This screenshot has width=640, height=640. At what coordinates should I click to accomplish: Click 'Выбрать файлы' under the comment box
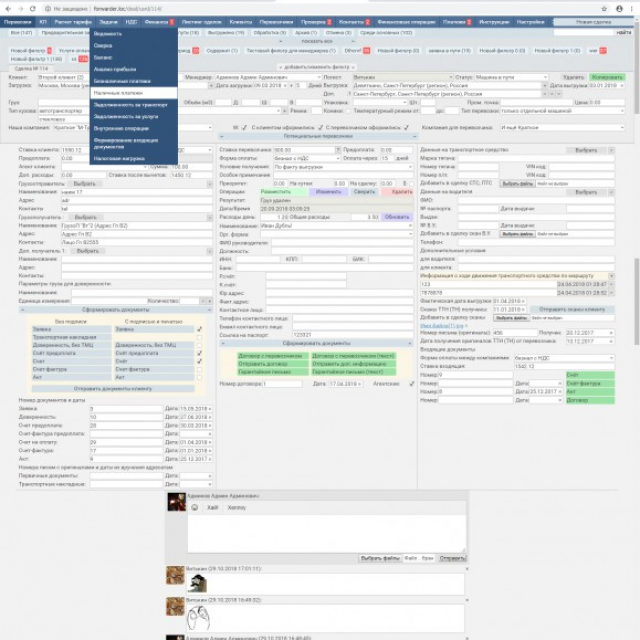380,558
